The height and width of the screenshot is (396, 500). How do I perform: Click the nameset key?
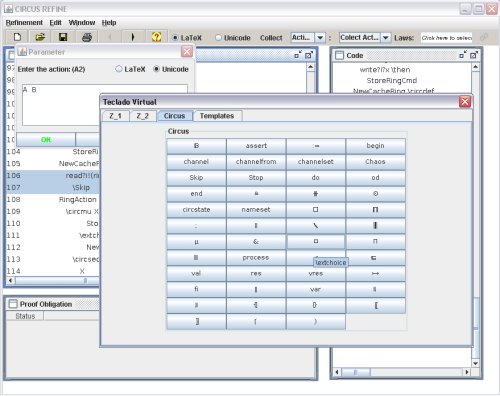[256, 210]
